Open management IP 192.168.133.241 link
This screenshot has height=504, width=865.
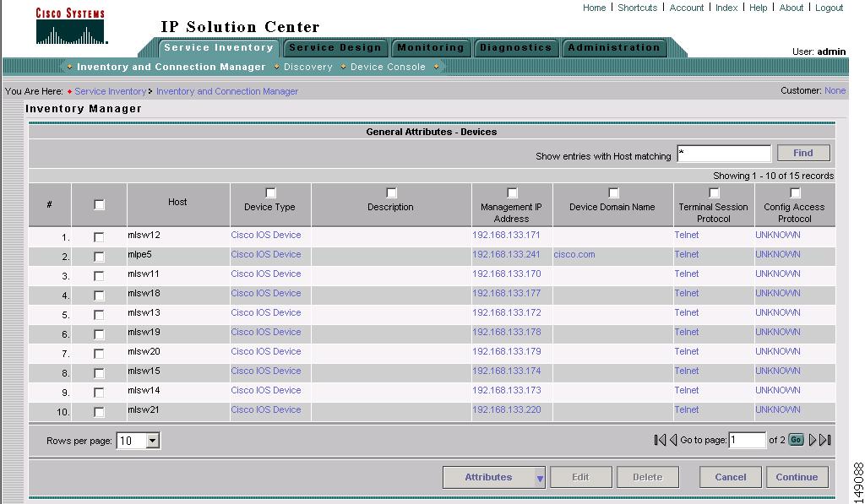click(507, 254)
